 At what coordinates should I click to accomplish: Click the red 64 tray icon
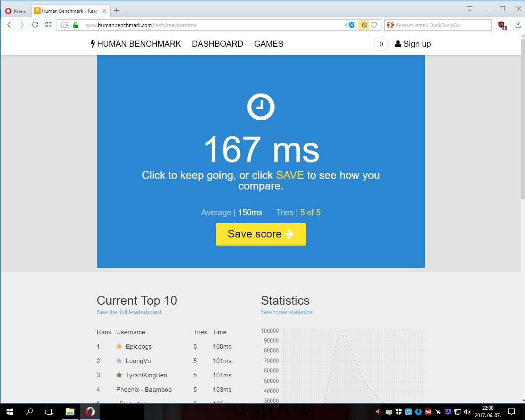coord(428,412)
